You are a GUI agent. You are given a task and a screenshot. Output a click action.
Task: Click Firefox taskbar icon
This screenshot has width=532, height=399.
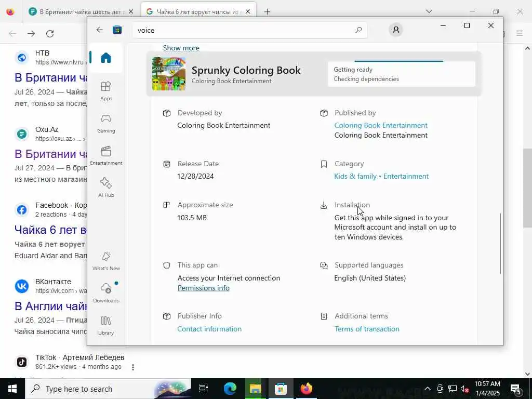pyautogui.click(x=306, y=389)
